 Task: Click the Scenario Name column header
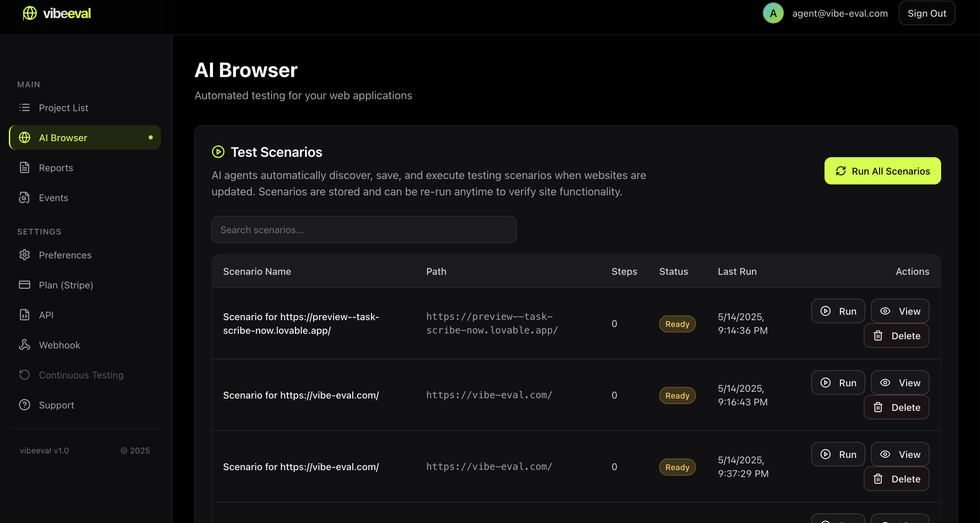click(x=257, y=272)
